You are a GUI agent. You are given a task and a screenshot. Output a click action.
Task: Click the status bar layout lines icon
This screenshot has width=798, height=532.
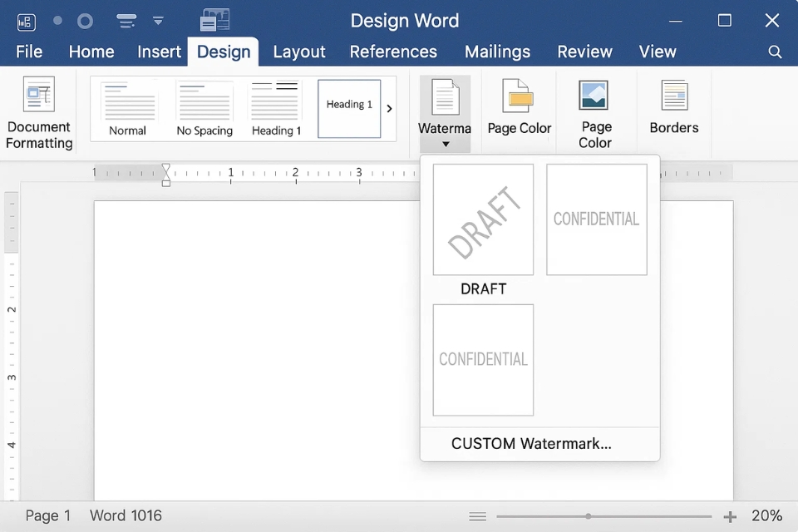tap(477, 516)
